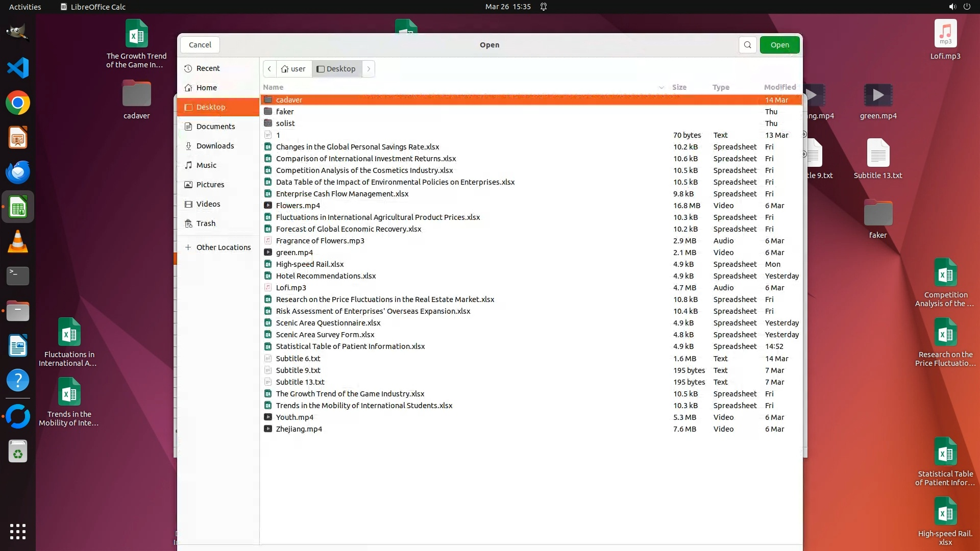Go back with path bar left arrow

click(x=269, y=69)
